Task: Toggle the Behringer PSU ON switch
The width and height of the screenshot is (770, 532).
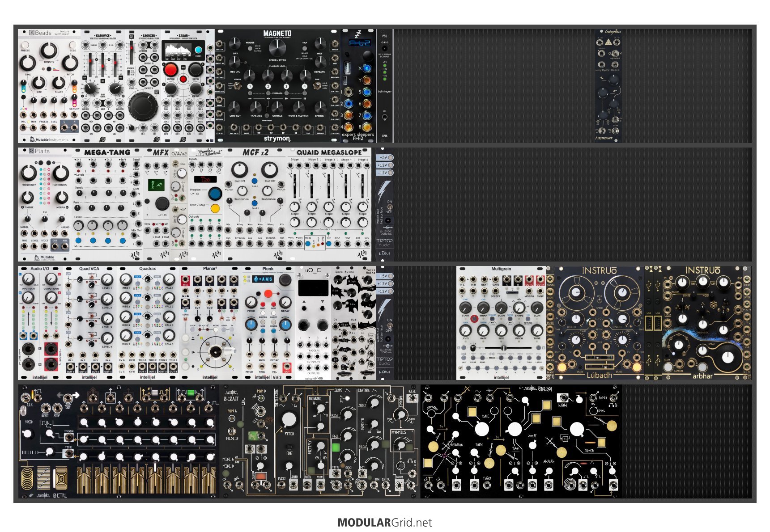Action: tap(384, 118)
